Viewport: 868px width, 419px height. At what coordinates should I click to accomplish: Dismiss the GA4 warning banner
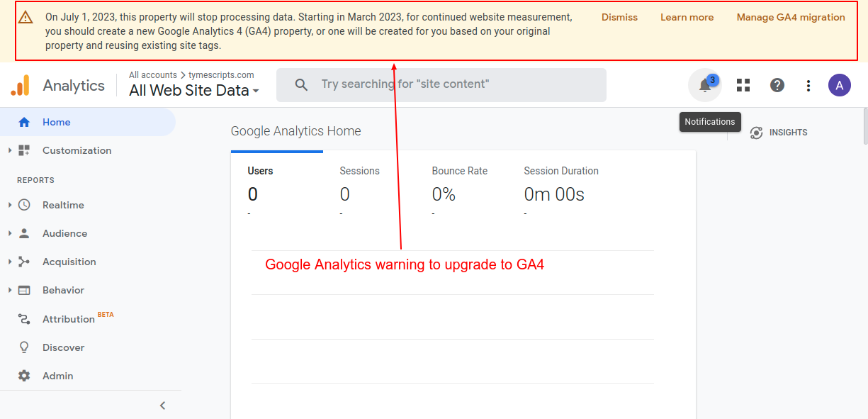[619, 17]
